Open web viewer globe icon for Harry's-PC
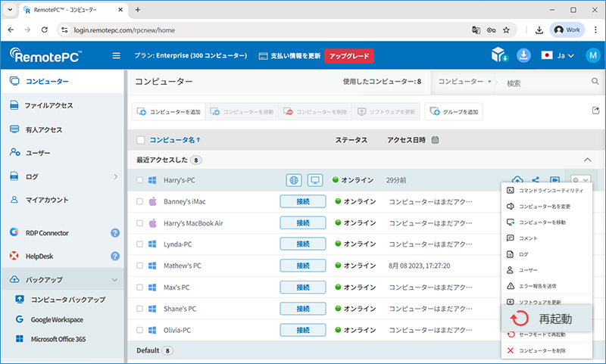 click(294, 180)
